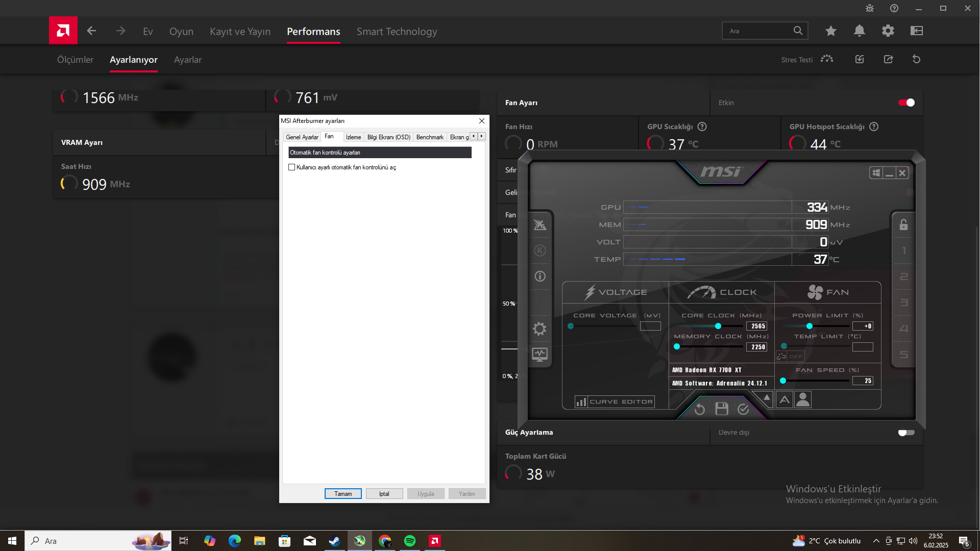
Task: Select Afterburner profile slot 5
Action: (904, 355)
